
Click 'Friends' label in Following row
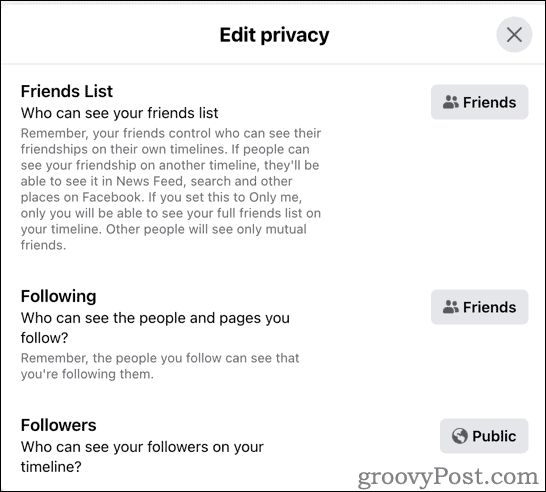pyautogui.click(x=490, y=307)
